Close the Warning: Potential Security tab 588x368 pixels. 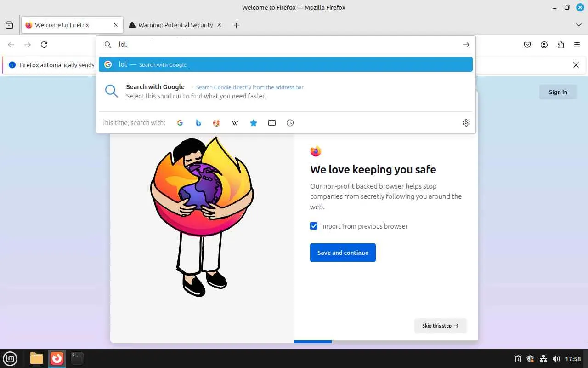[219, 25]
